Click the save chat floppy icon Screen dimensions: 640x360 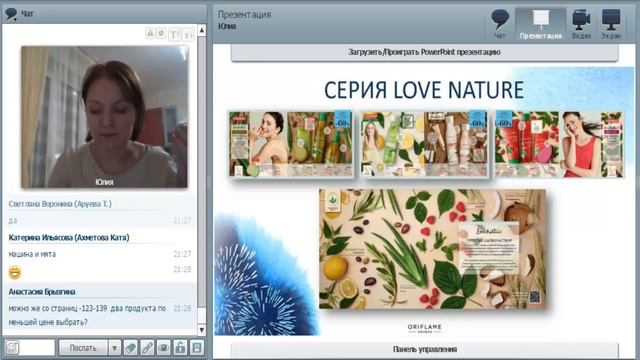197,348
